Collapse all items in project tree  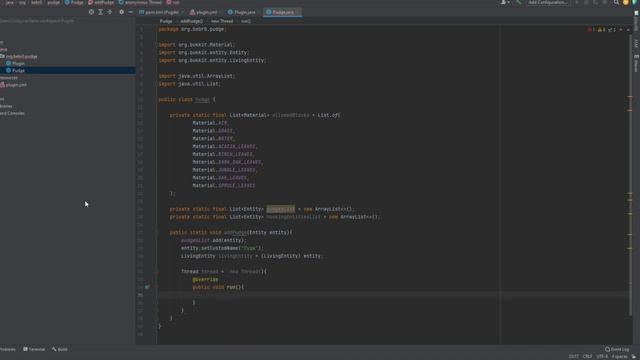coord(110,12)
